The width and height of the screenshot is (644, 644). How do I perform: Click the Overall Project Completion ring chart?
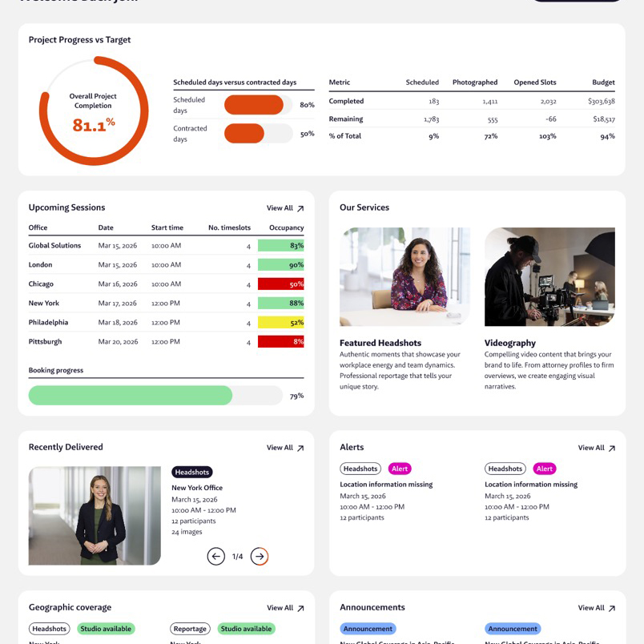point(94,111)
